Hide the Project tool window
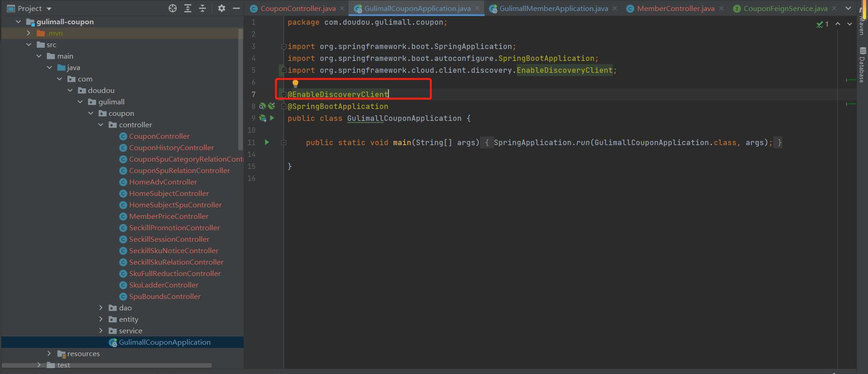Image resolution: width=868 pixels, height=374 pixels. [236, 8]
